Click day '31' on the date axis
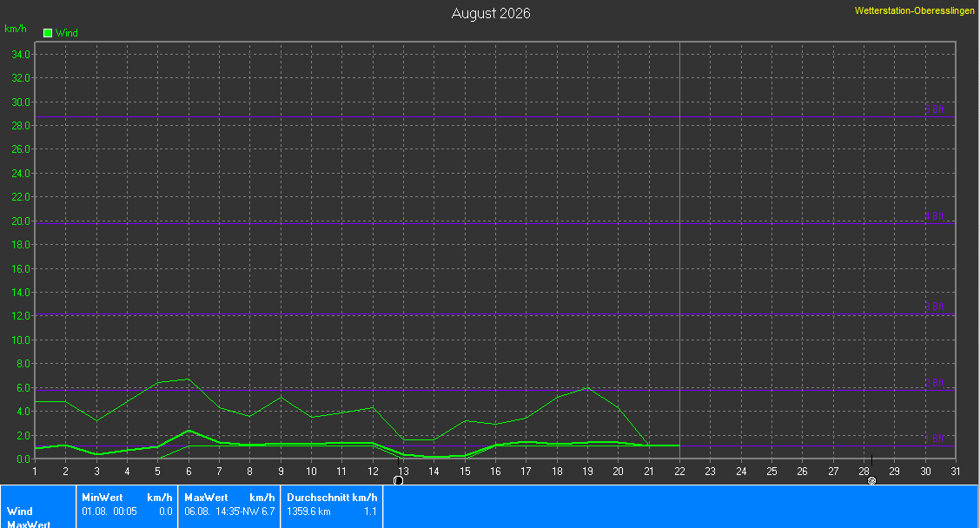The image size is (980, 528). tap(955, 472)
